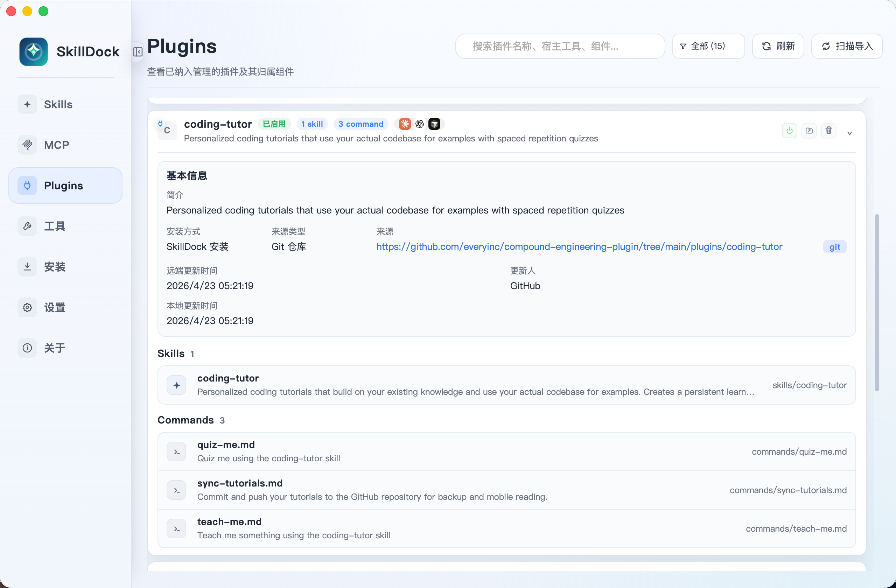This screenshot has height=588, width=896.
Task: Click the black cube host icon
Action: click(x=434, y=124)
